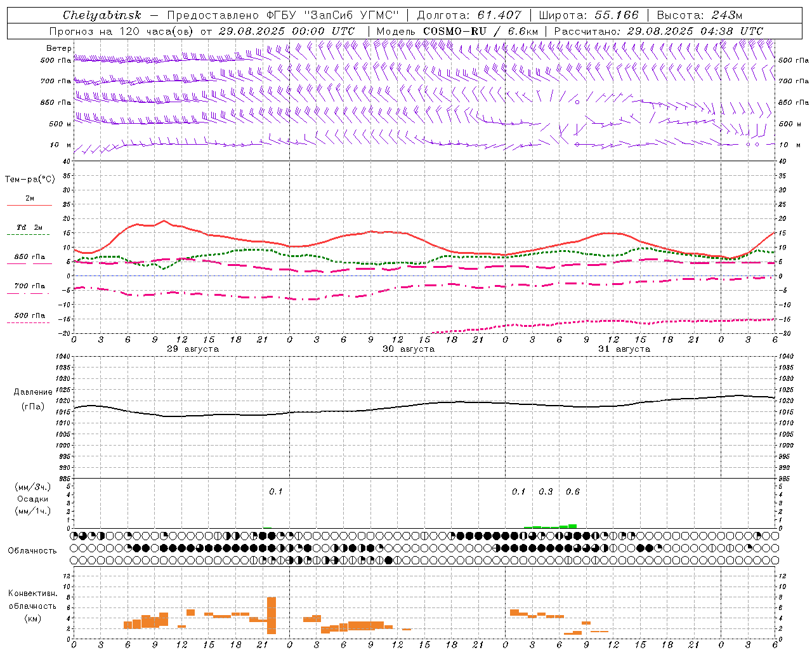Click the "Рассчитано: 29.08.2025 04:38 UTC" timestamp
The height and width of the screenshot is (650, 812).
(658, 31)
